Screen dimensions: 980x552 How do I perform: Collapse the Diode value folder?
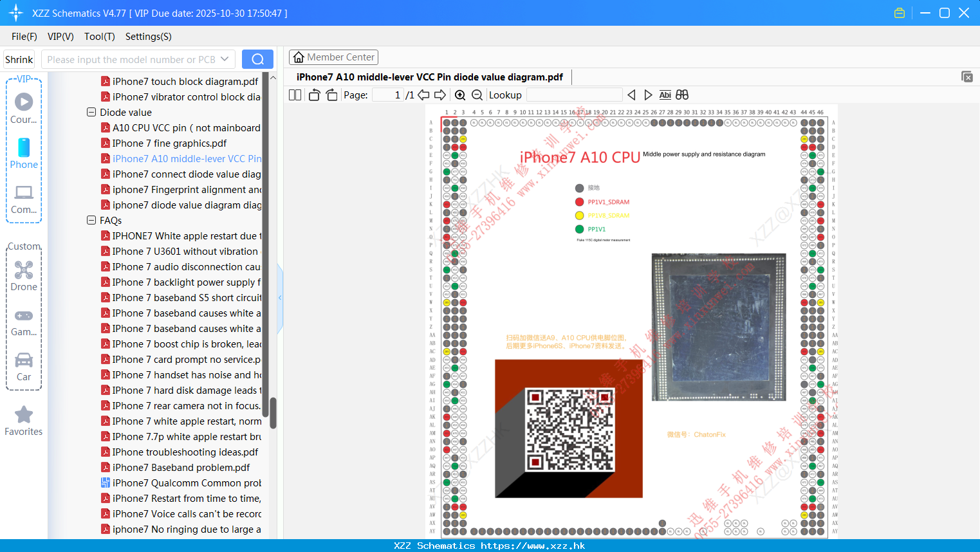[x=91, y=112]
